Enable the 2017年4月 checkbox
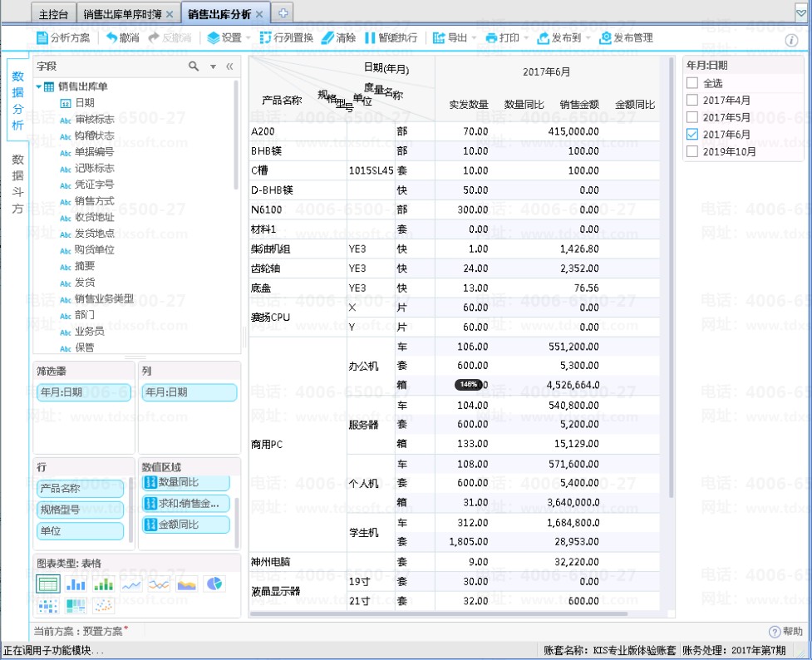The height and width of the screenshot is (660, 812). (692, 100)
